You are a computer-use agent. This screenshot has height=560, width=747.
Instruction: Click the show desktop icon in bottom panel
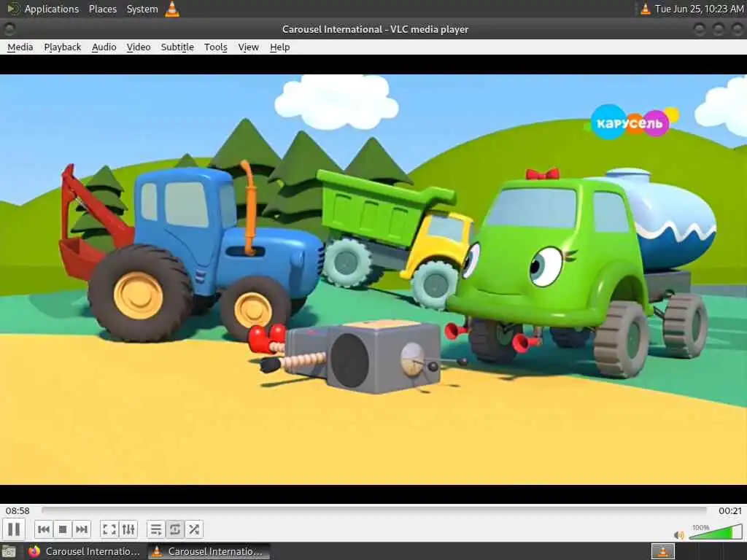[9, 552]
